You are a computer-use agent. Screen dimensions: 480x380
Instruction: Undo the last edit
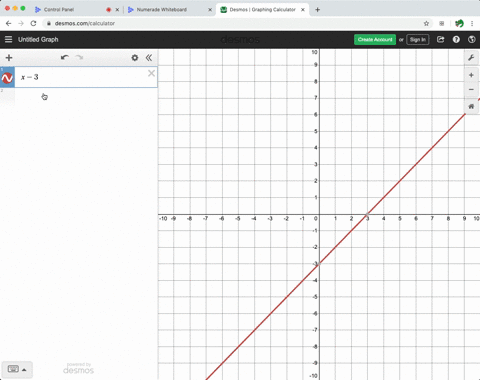(65, 57)
